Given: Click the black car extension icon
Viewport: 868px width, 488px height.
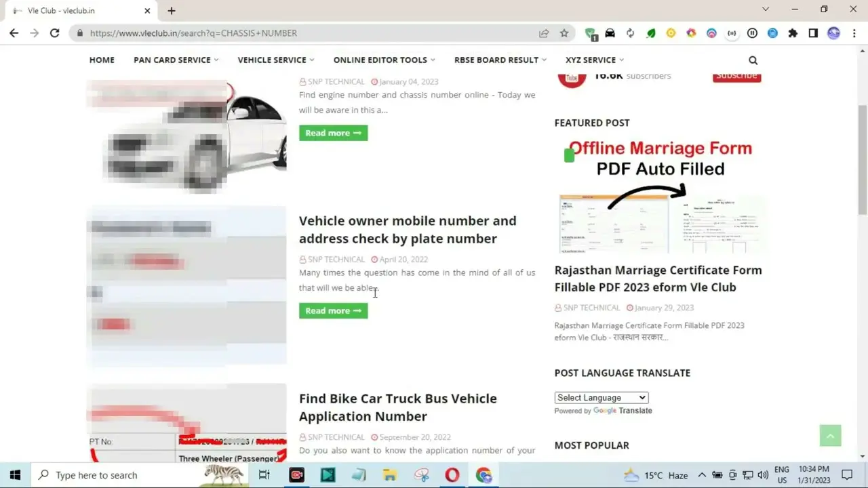Looking at the screenshot, I should (x=610, y=33).
